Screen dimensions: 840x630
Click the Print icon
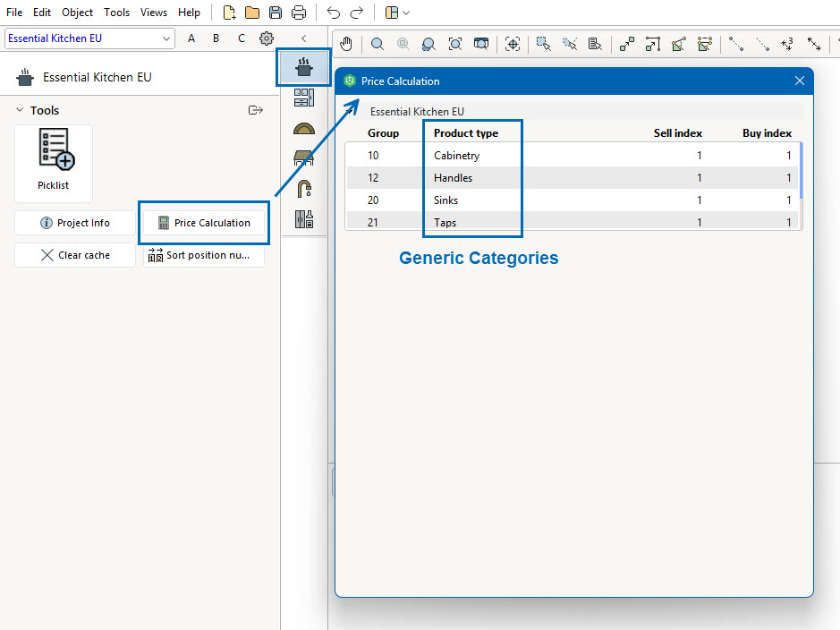click(299, 13)
